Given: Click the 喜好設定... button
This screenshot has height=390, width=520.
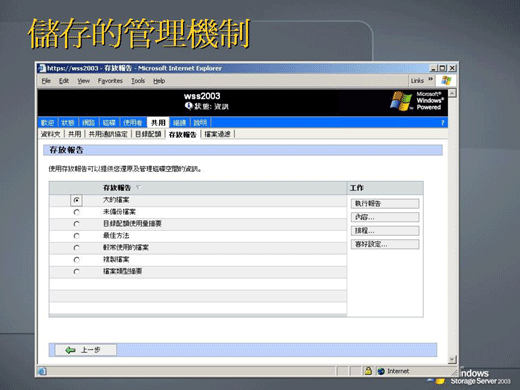Looking at the screenshot, I should coord(385,244).
